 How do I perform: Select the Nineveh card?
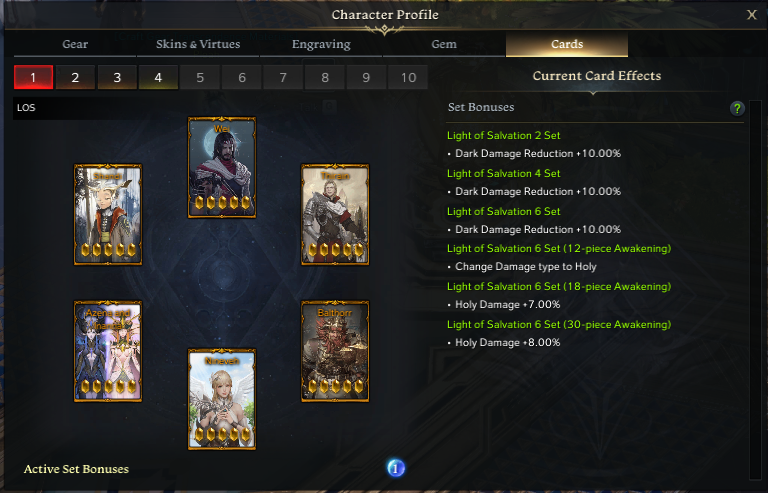pos(222,399)
